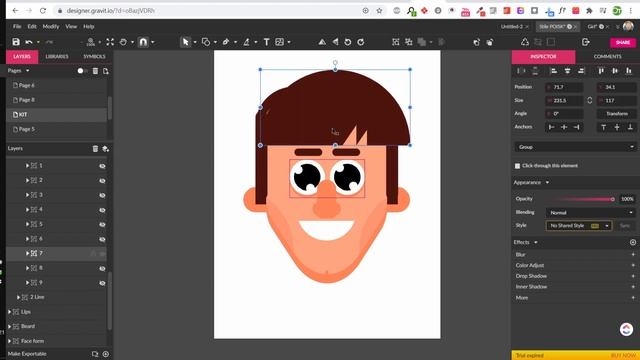Expand the Face form layer
Screen dimensions: 640x360
click(x=9, y=341)
